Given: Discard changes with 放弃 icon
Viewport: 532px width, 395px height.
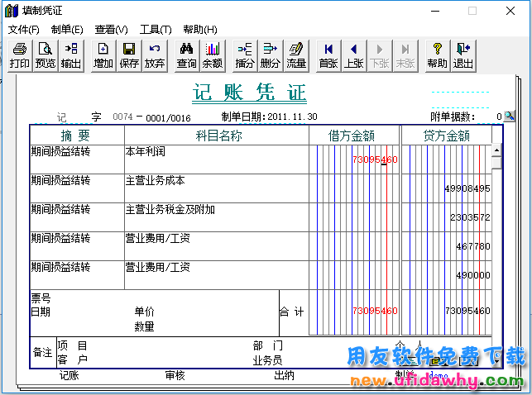Looking at the screenshot, I should 154,55.
